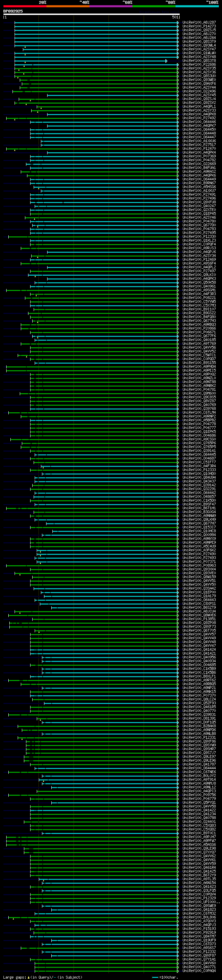Select hit UniRef100_P07369
Screen dimensions: 222x980
tap(199, 156)
